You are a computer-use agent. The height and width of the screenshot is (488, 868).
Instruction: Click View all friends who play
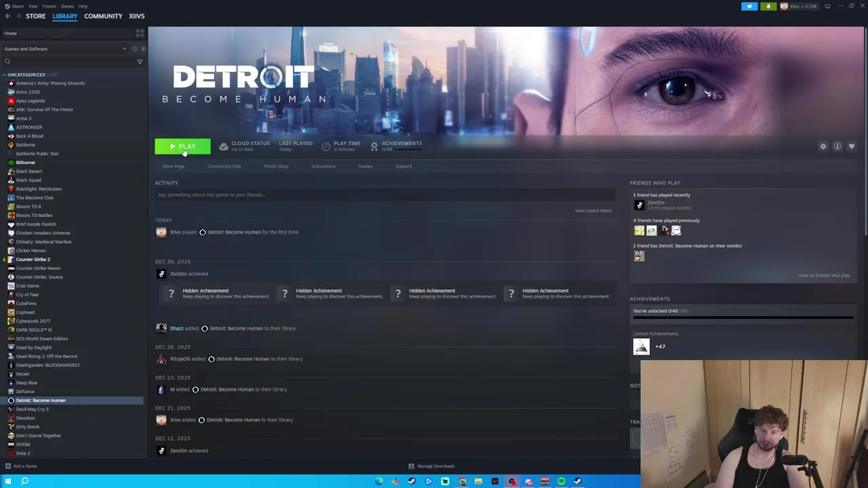(824, 275)
